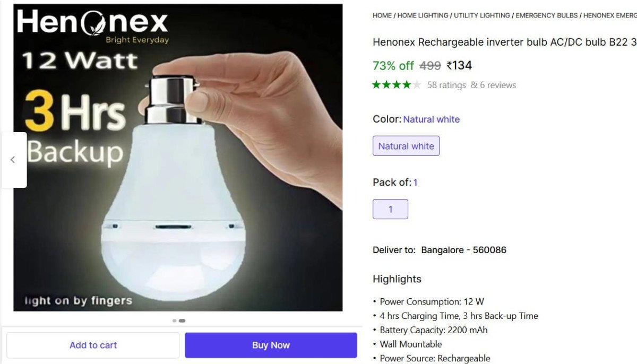Click the left image carousel arrow

(x=13, y=160)
